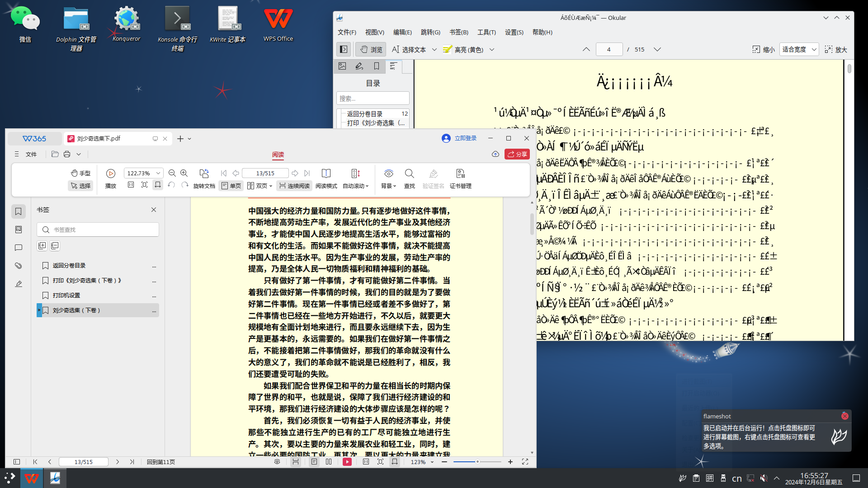Click 回到第11页 in WPS status bar
Image resolution: width=868 pixels, height=488 pixels.
pyautogui.click(x=160, y=462)
